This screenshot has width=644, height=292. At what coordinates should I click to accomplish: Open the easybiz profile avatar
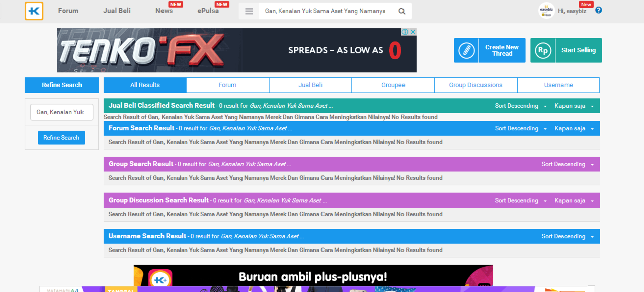pyautogui.click(x=546, y=11)
